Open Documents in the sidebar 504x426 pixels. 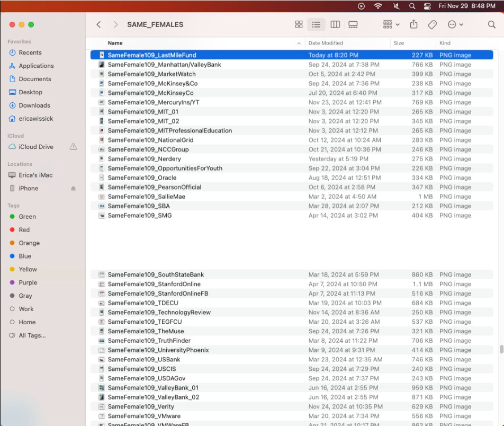(35, 79)
